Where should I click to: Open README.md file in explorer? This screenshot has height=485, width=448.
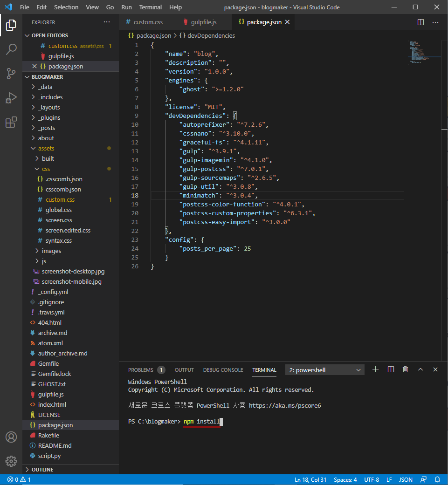click(55, 445)
